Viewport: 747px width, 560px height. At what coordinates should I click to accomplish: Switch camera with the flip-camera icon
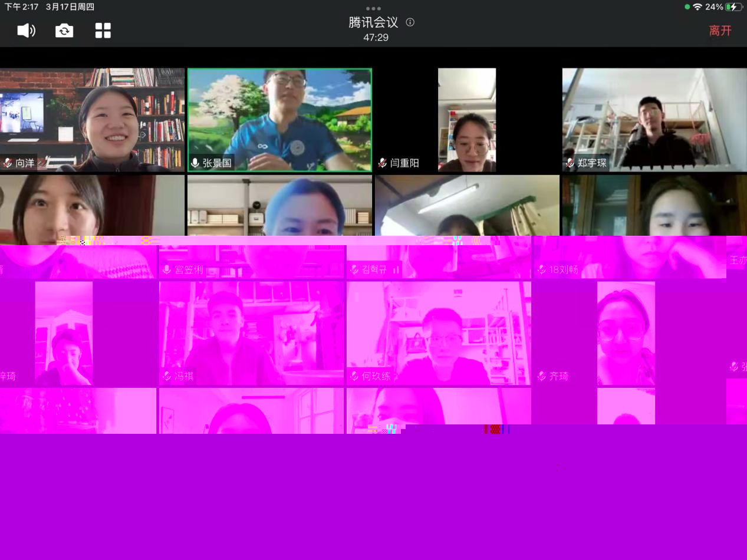(64, 31)
